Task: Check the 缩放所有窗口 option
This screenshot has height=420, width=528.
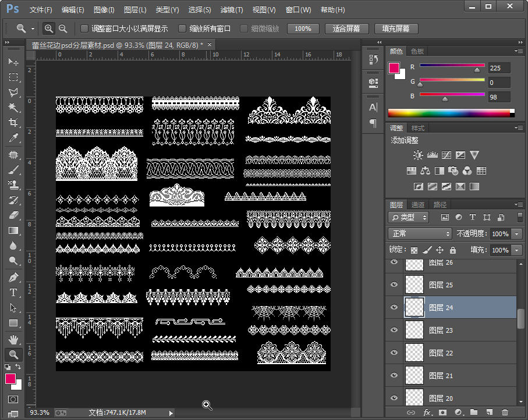Action: (x=182, y=29)
